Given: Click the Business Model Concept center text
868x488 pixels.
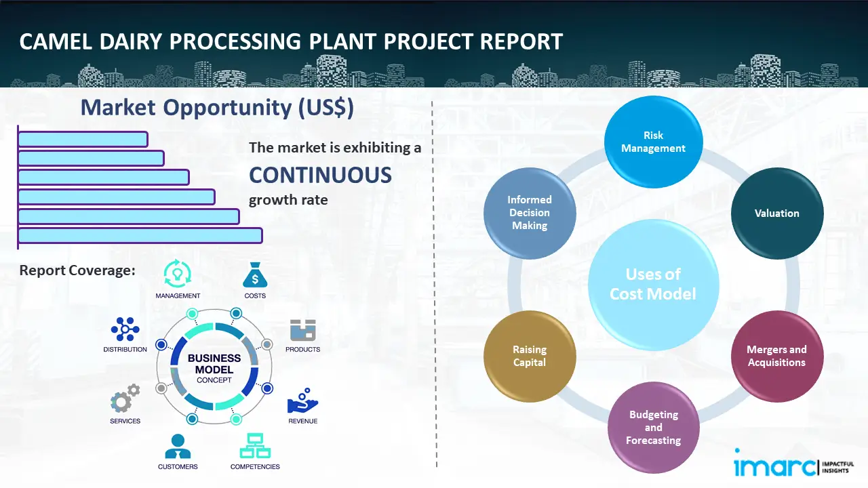Looking at the screenshot, I should (214, 369).
